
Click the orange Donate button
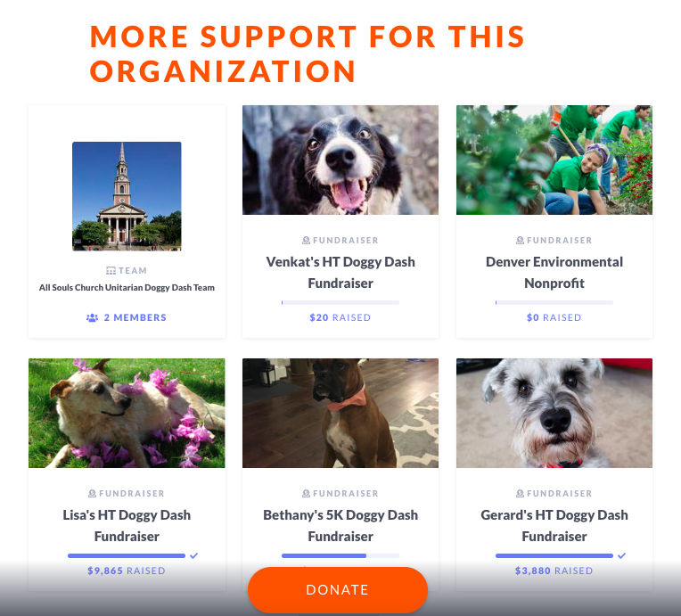[338, 590]
